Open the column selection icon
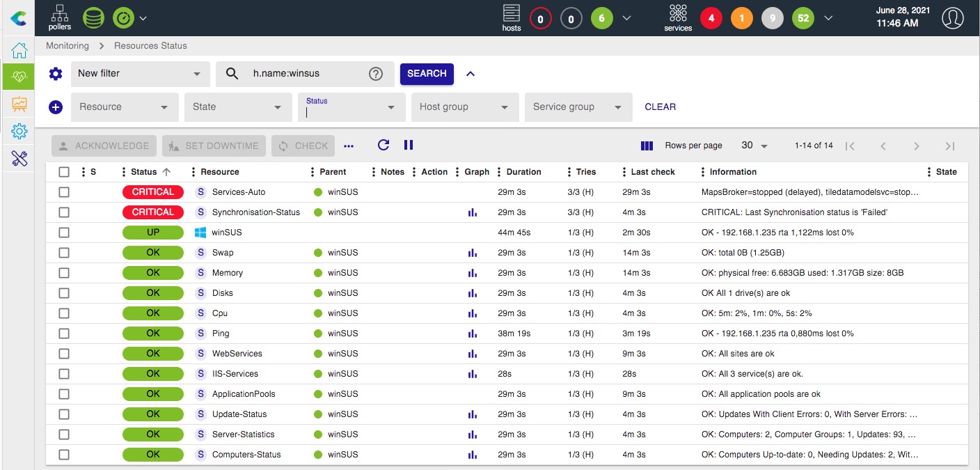The width and height of the screenshot is (980, 470). tap(647, 146)
